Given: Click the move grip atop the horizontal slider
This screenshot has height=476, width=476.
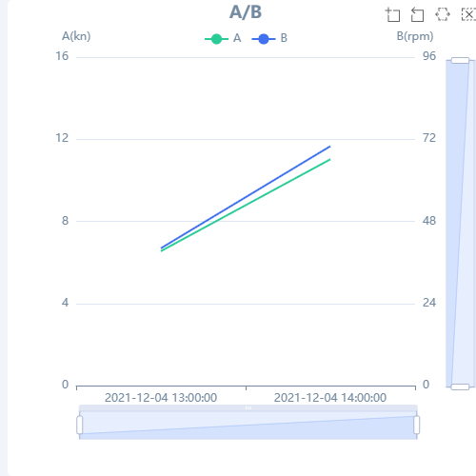Looking at the screenshot, I should click(x=248, y=408).
